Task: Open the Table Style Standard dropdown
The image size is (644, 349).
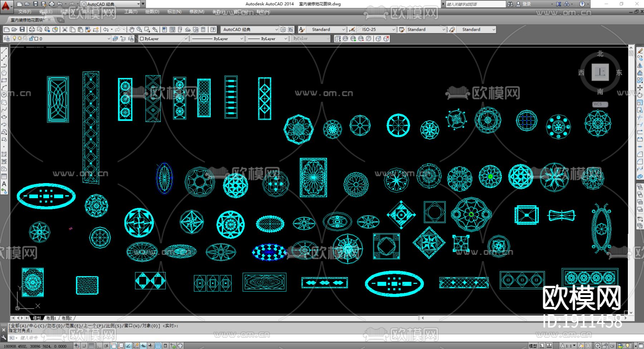Action: point(444,29)
